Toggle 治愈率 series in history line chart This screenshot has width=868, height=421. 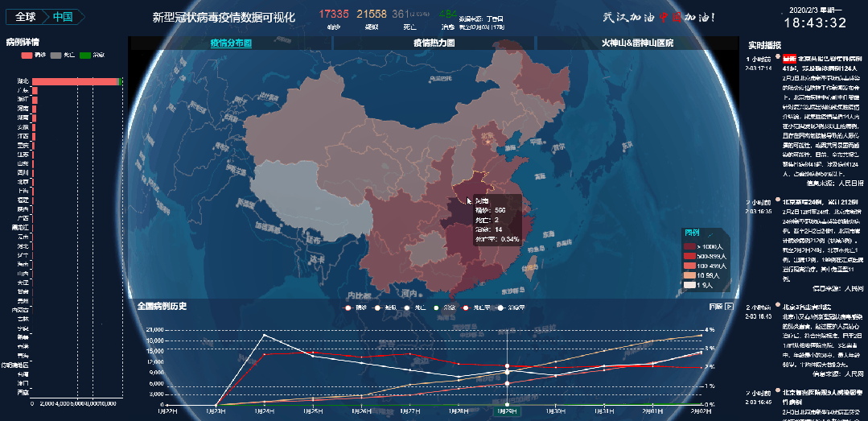511,307
